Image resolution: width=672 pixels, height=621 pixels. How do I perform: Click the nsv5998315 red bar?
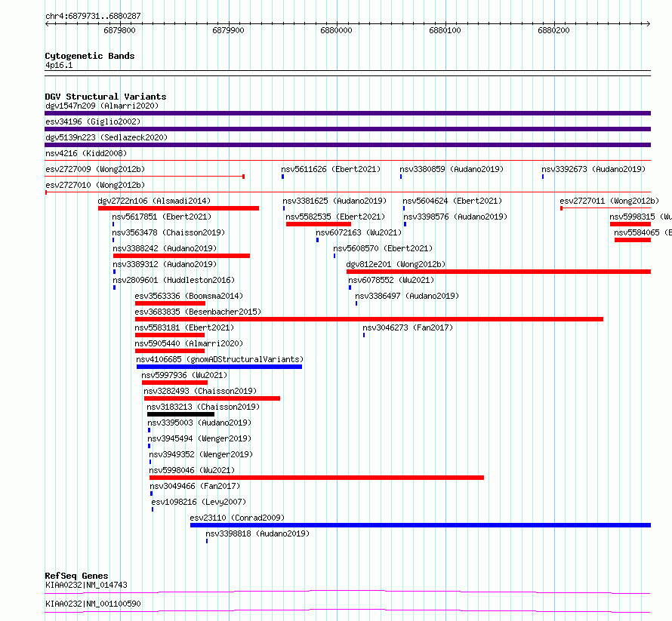pyautogui.click(x=630, y=224)
